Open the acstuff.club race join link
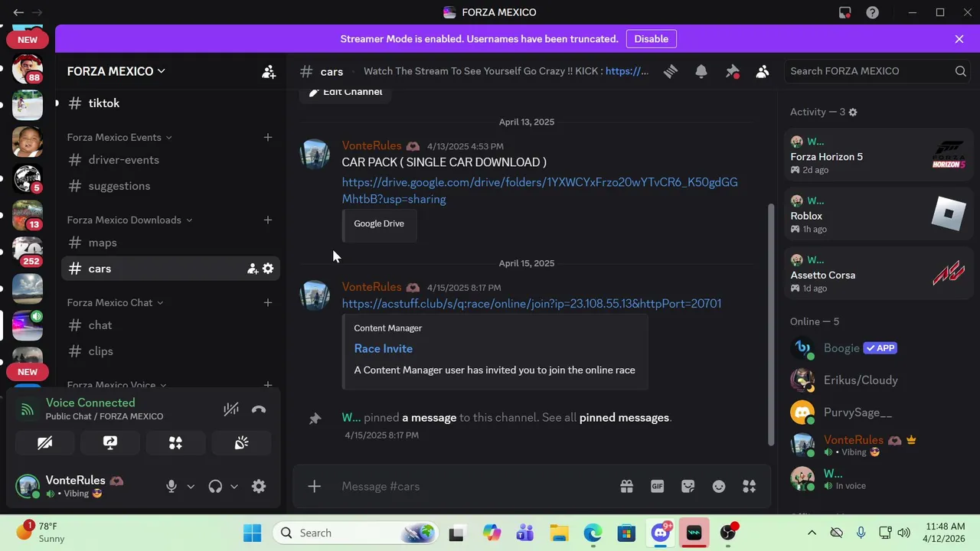The width and height of the screenshot is (980, 551). (x=531, y=304)
